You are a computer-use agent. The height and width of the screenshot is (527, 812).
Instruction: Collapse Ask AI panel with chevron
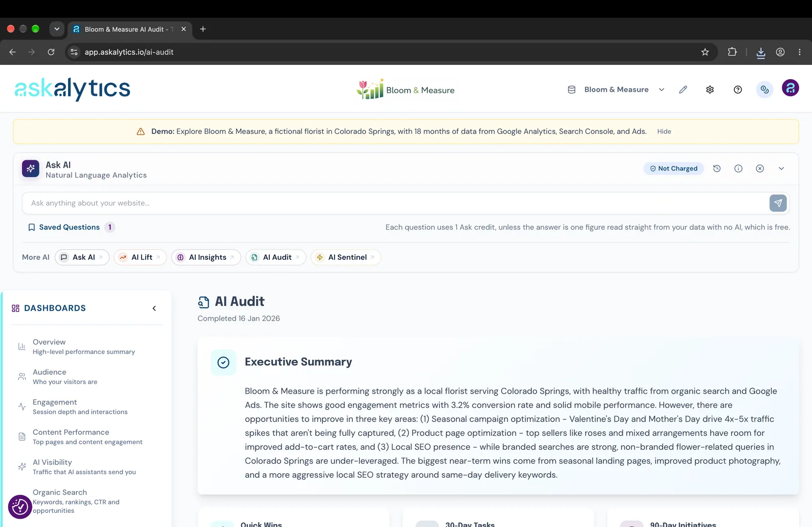[782, 168]
